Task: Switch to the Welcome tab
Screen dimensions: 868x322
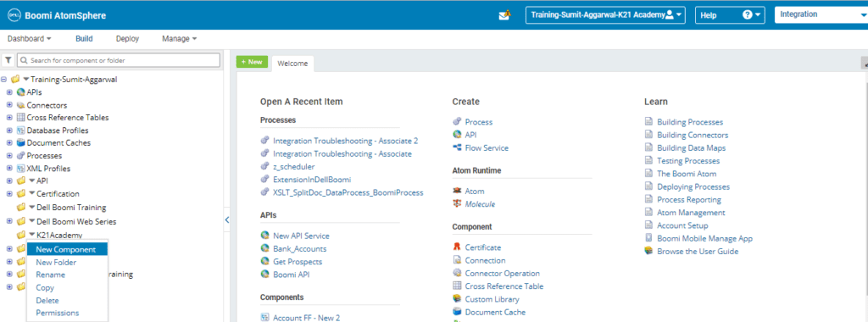Action: click(x=292, y=64)
